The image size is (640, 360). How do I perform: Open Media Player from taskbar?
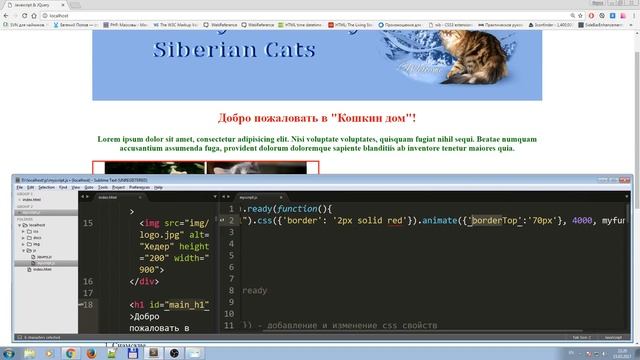[49, 353]
